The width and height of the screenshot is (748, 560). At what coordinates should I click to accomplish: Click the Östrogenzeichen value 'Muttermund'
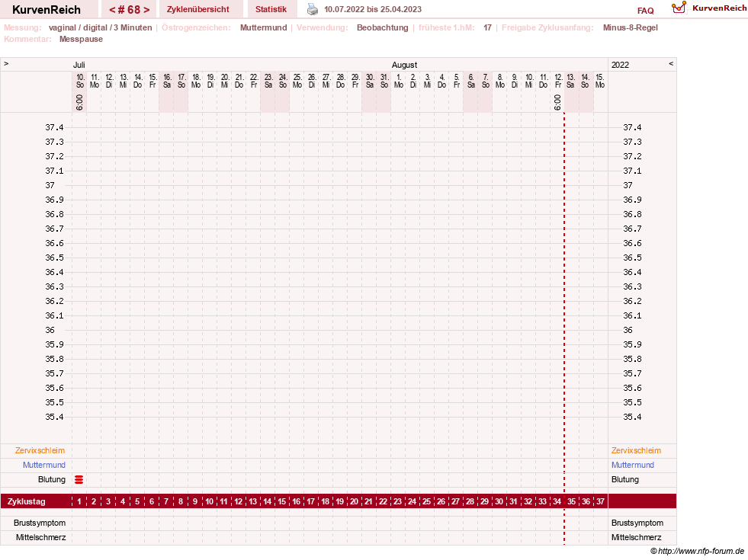point(263,27)
